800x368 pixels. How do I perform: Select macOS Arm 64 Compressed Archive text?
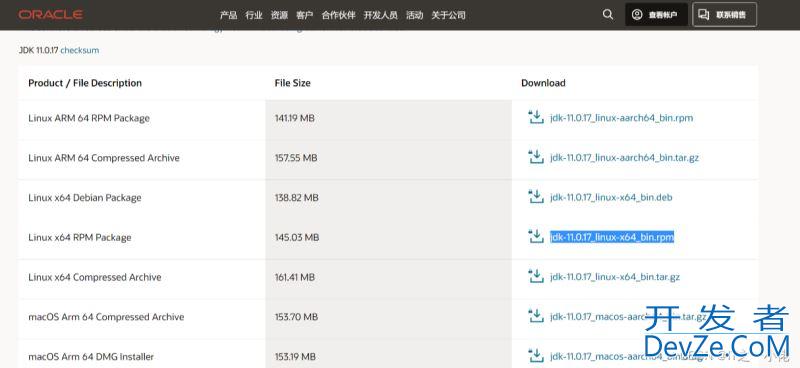[106, 317]
